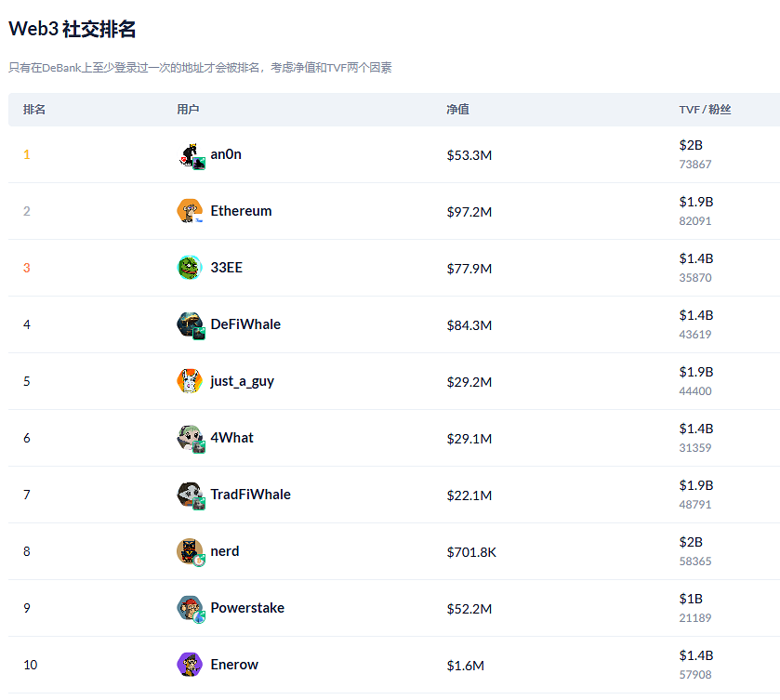
Task: Click the 用户 column header
Action: pyautogui.click(x=188, y=110)
